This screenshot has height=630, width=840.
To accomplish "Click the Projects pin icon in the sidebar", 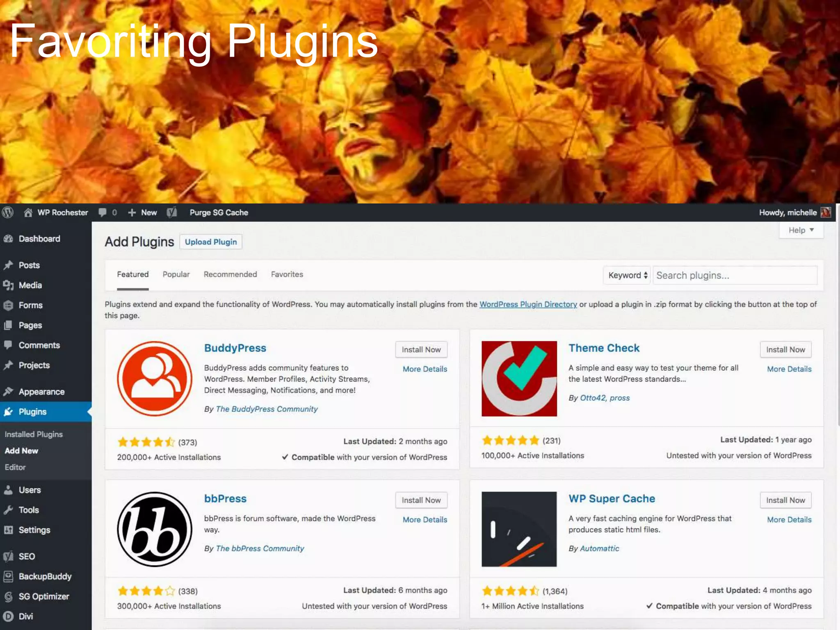I will (x=8, y=365).
